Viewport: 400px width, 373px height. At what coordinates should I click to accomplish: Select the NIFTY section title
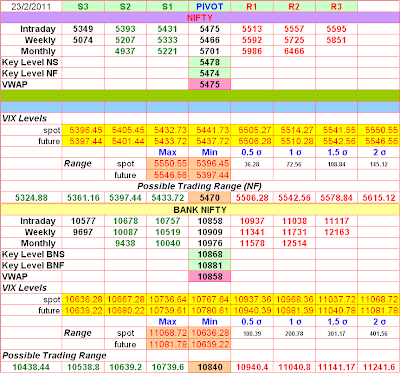200,18
